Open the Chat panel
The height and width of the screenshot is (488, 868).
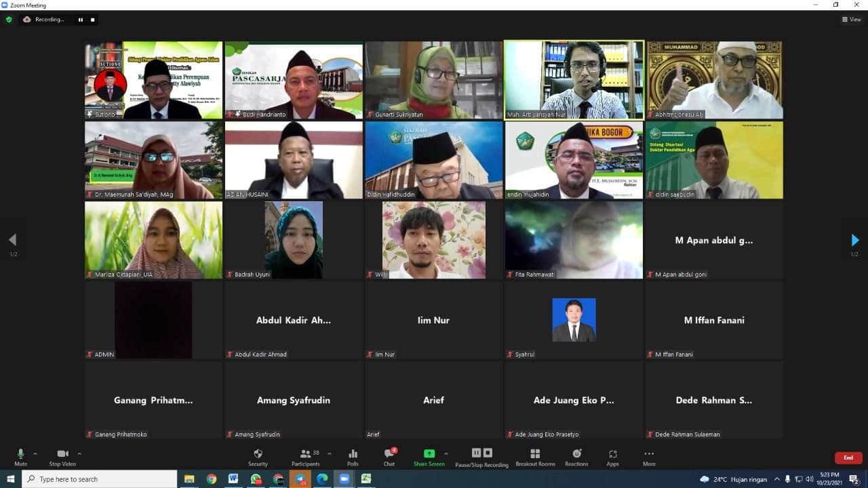(389, 457)
